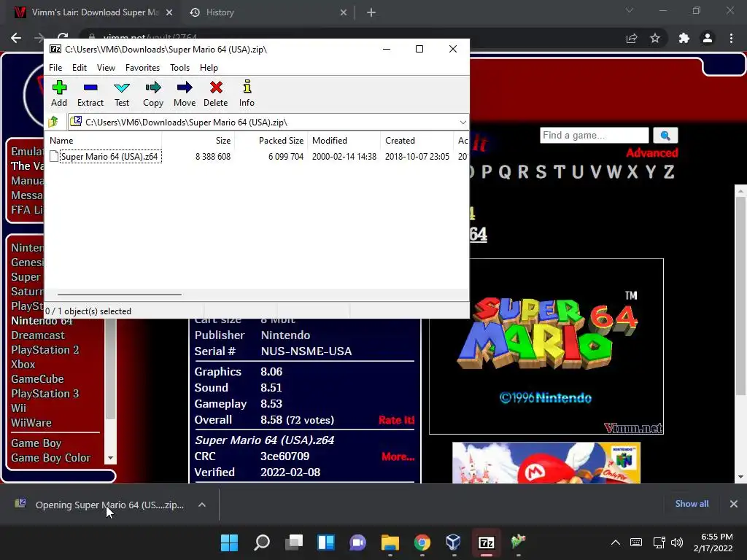The height and width of the screenshot is (560, 747).
Task: Run the Test tool in 7-Zip
Action: [122, 94]
